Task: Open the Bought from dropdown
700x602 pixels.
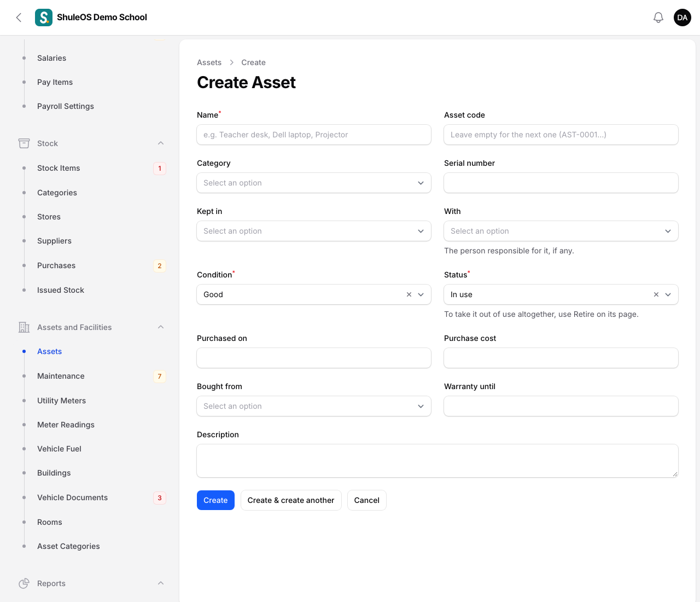Action: [314, 406]
